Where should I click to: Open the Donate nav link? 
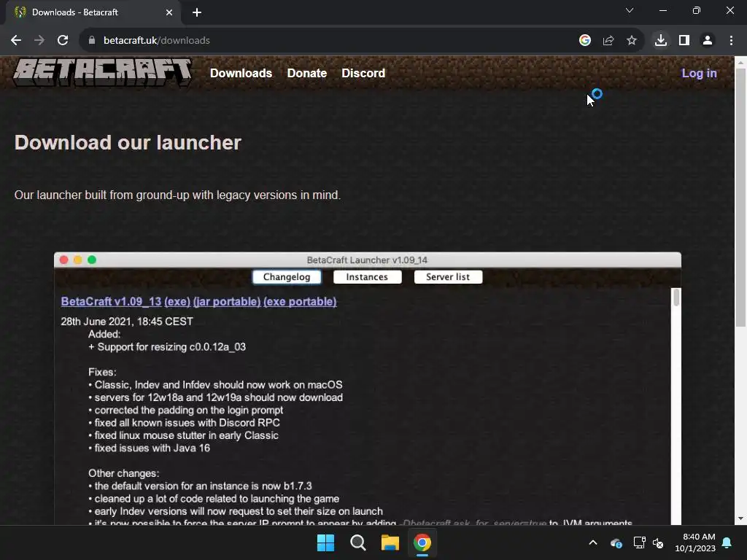(x=307, y=73)
